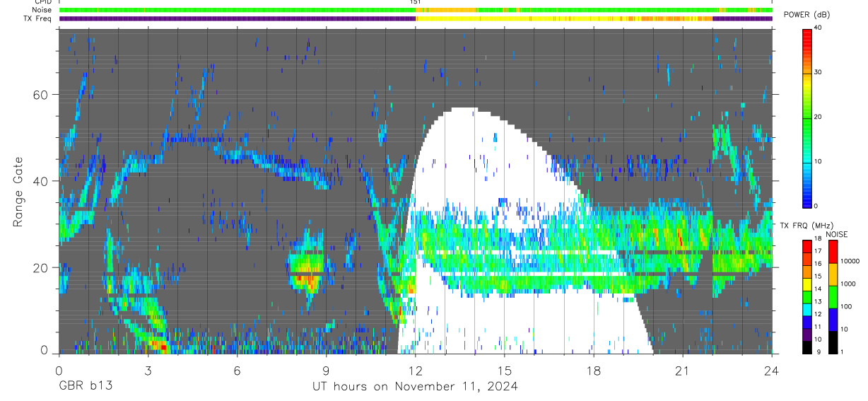This screenshot has height=401, width=868.
Task: Click the 40 label on the power scale
Action: [x=819, y=28]
